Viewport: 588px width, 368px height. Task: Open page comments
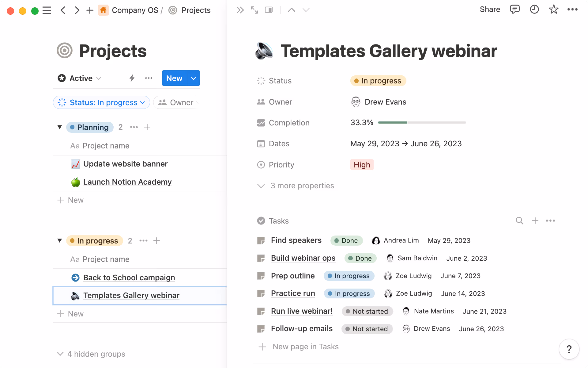tap(515, 10)
